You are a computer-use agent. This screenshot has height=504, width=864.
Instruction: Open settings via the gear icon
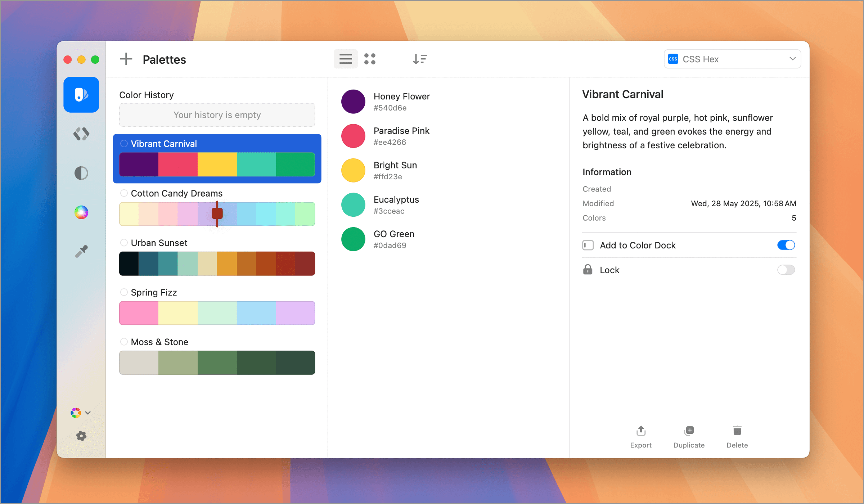[x=81, y=436]
